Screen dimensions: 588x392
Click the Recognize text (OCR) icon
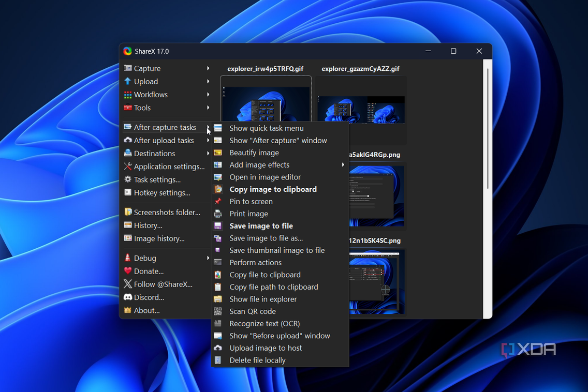(218, 323)
